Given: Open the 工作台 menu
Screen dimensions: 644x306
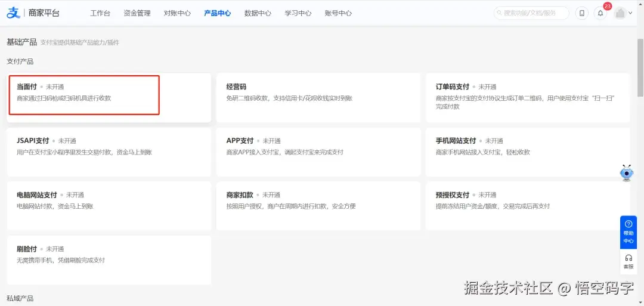Looking at the screenshot, I should tap(100, 13).
